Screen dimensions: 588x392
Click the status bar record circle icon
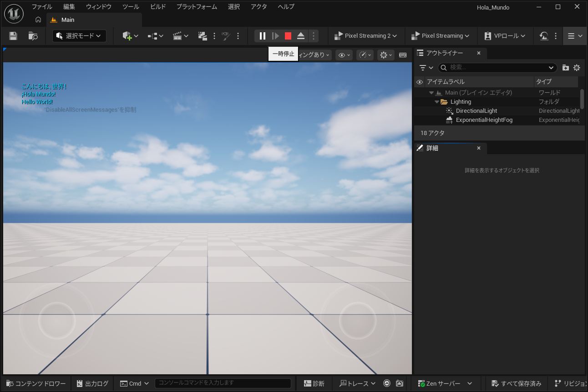(x=387, y=383)
